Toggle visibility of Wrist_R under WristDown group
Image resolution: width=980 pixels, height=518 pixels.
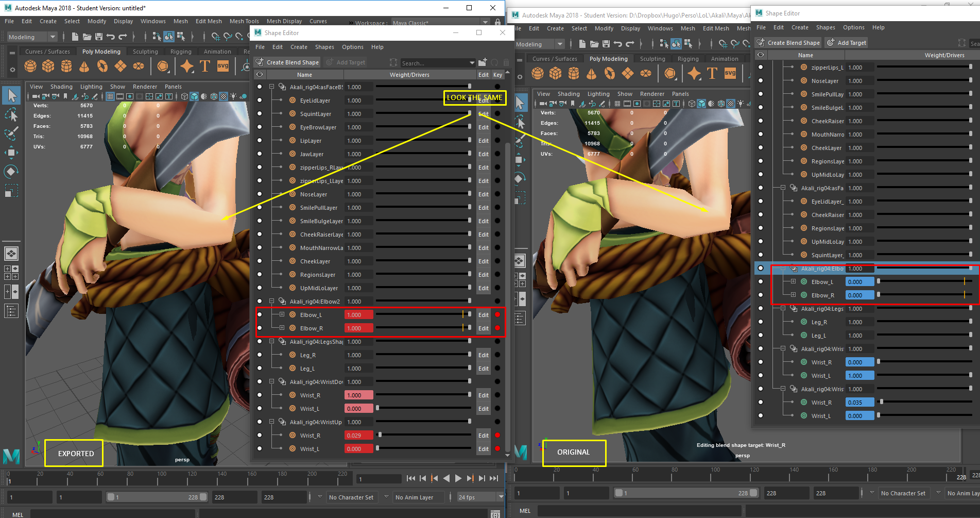(x=260, y=395)
